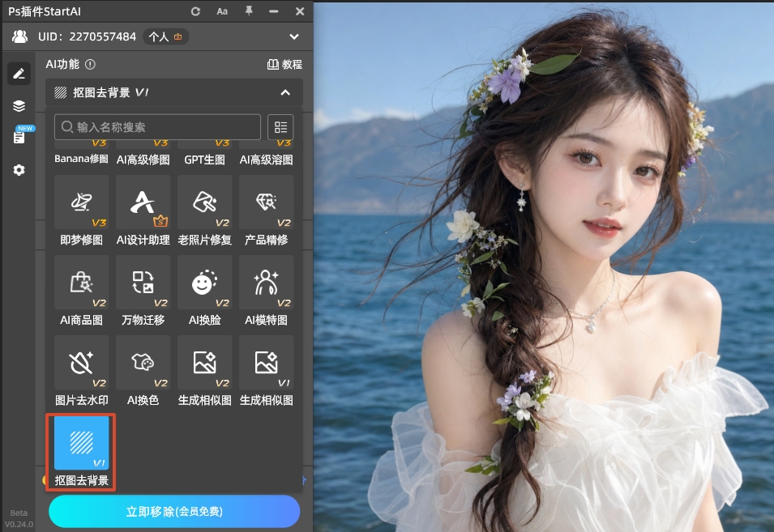Click the 输入名称搜索 search field

(x=156, y=127)
